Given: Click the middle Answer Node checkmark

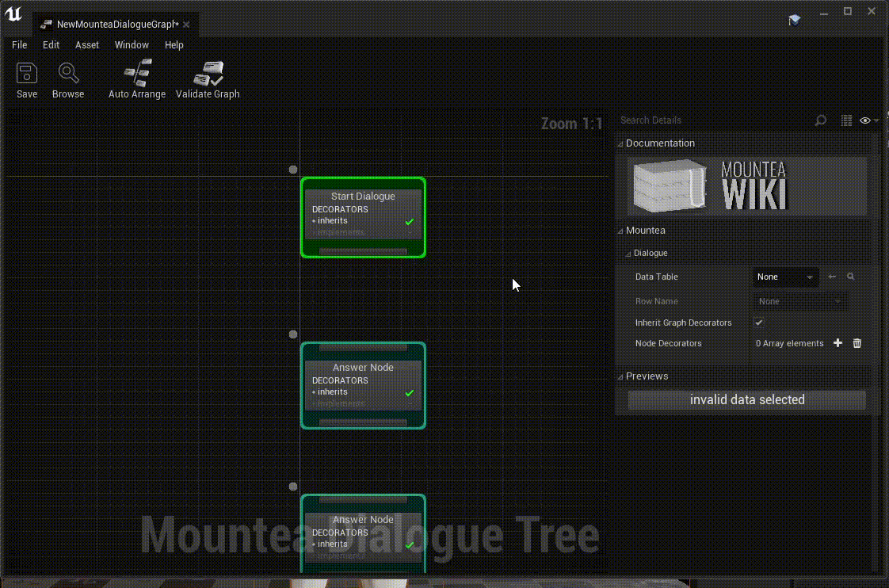Looking at the screenshot, I should (x=410, y=393).
